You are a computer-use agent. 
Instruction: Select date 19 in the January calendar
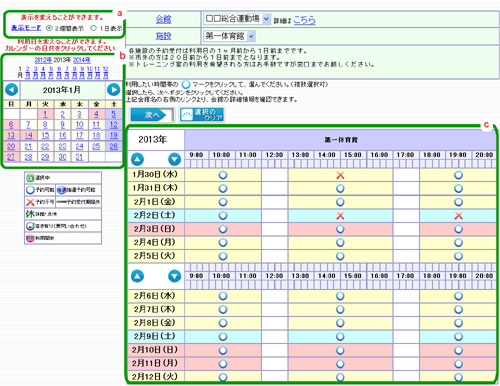pyautogui.click(x=114, y=135)
